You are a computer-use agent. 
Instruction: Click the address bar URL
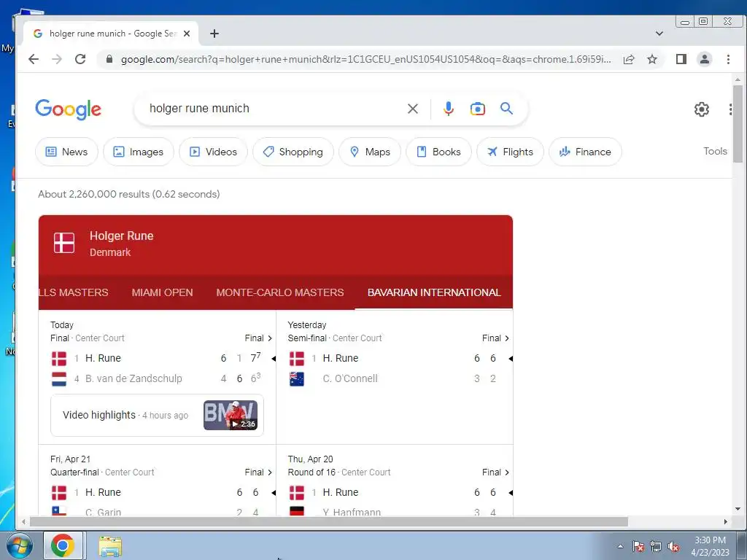point(366,59)
